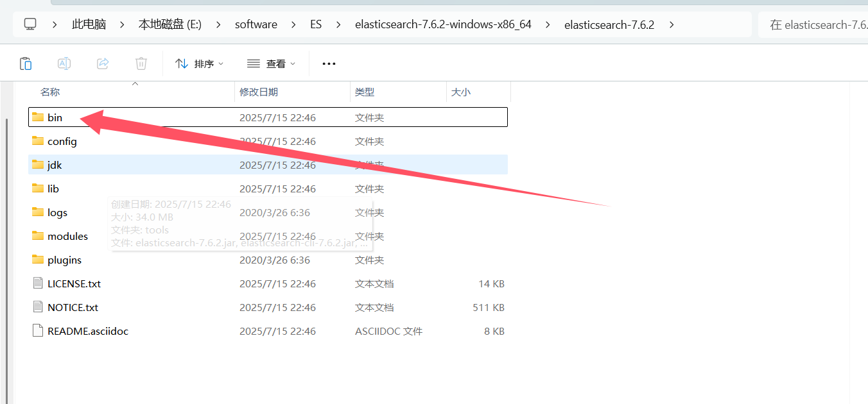
Task: Click the paste clipboard icon
Action: [x=26, y=63]
